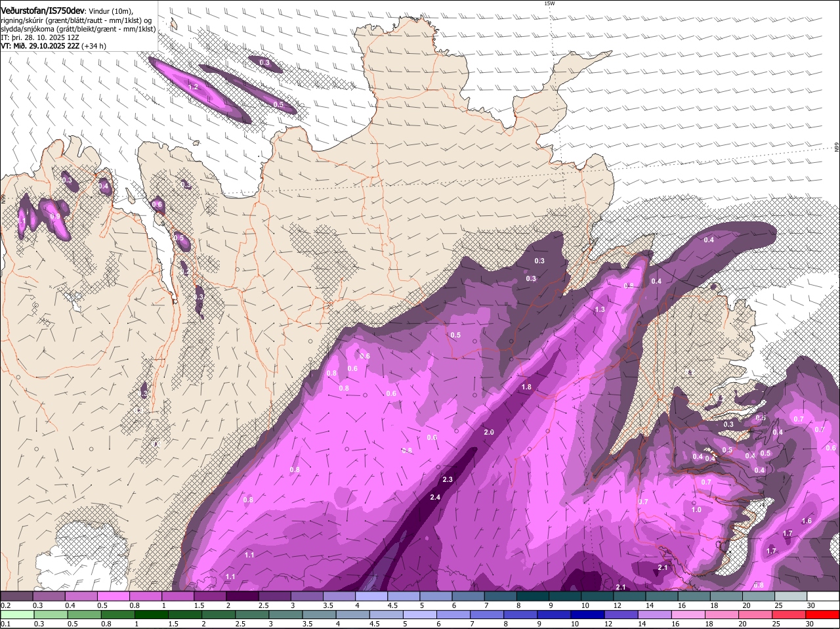Viewport: 840px width, 629px height.
Task: Pick the bottom legend swatch labeled 0.3
Action: click(x=51, y=615)
